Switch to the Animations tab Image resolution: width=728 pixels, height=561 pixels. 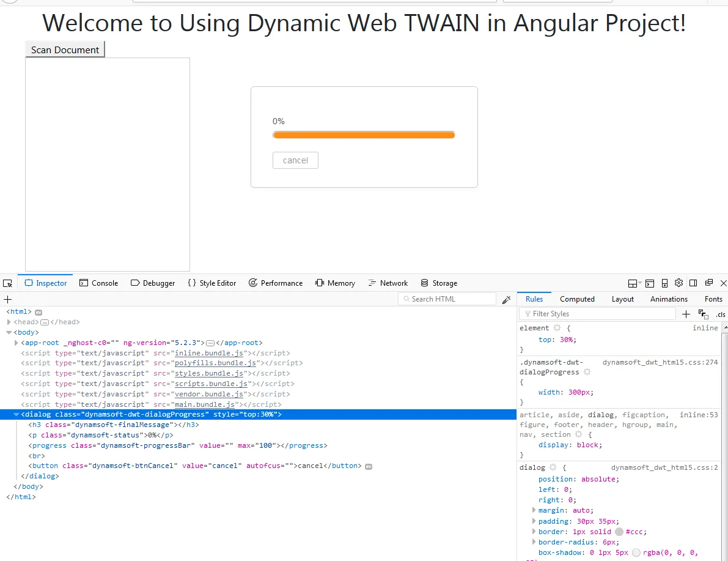click(x=669, y=299)
